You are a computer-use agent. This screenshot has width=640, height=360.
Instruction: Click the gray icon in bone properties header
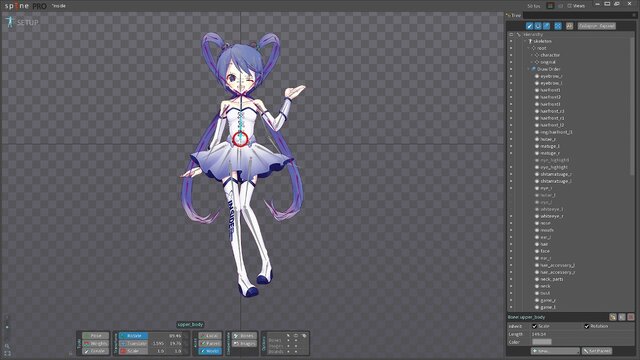622,317
